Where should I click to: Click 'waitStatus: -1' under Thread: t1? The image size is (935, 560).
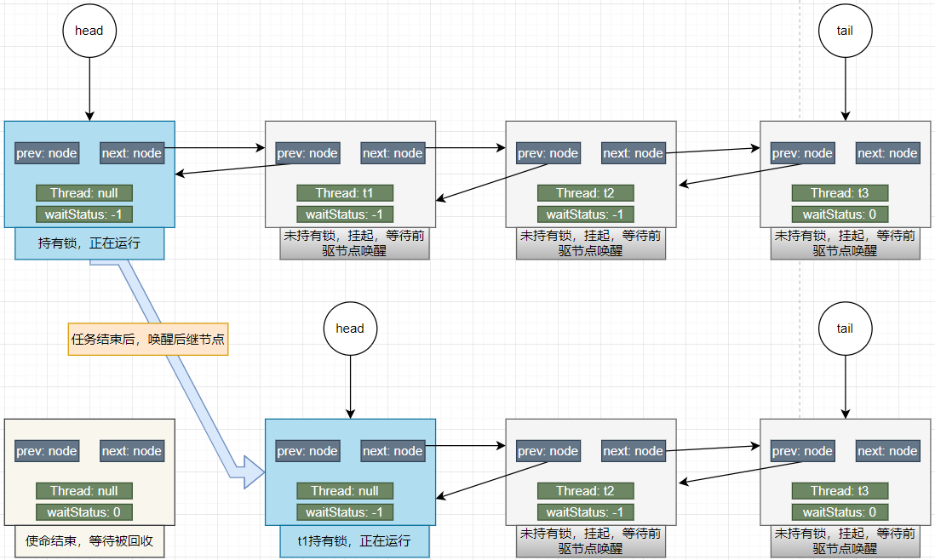(x=345, y=214)
